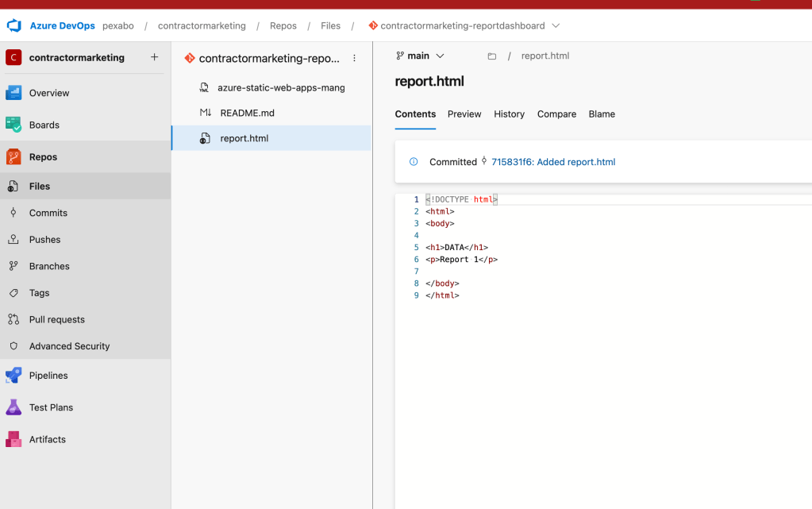Open the repository more actions menu

354,58
